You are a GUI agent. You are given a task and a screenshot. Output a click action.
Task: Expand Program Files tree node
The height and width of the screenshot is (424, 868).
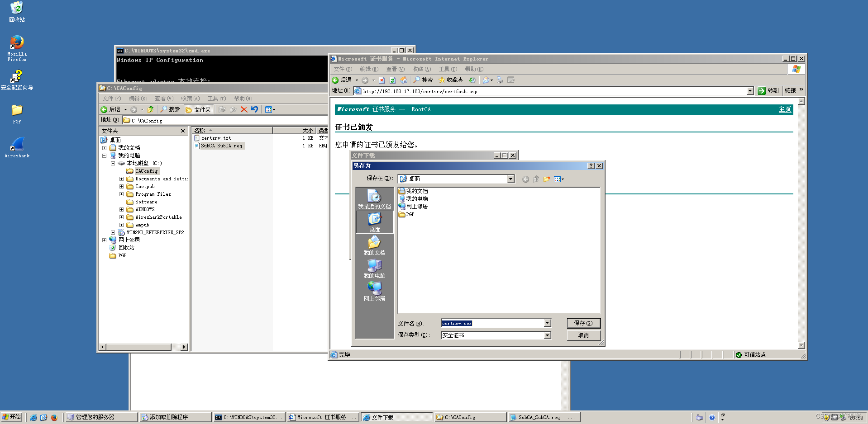[x=121, y=194]
